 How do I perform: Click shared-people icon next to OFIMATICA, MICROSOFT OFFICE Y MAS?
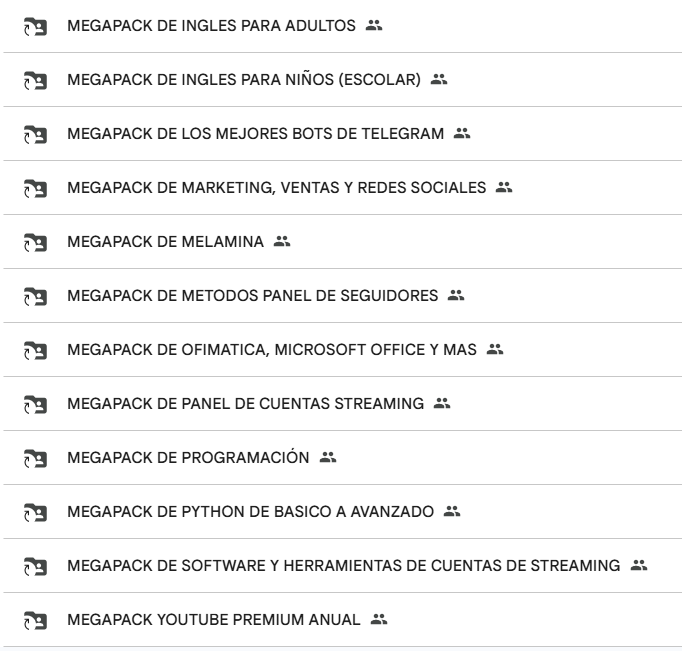(493, 349)
